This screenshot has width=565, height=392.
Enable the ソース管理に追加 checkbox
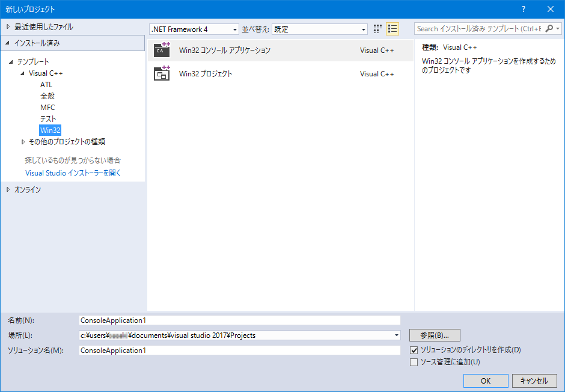pyautogui.click(x=414, y=361)
